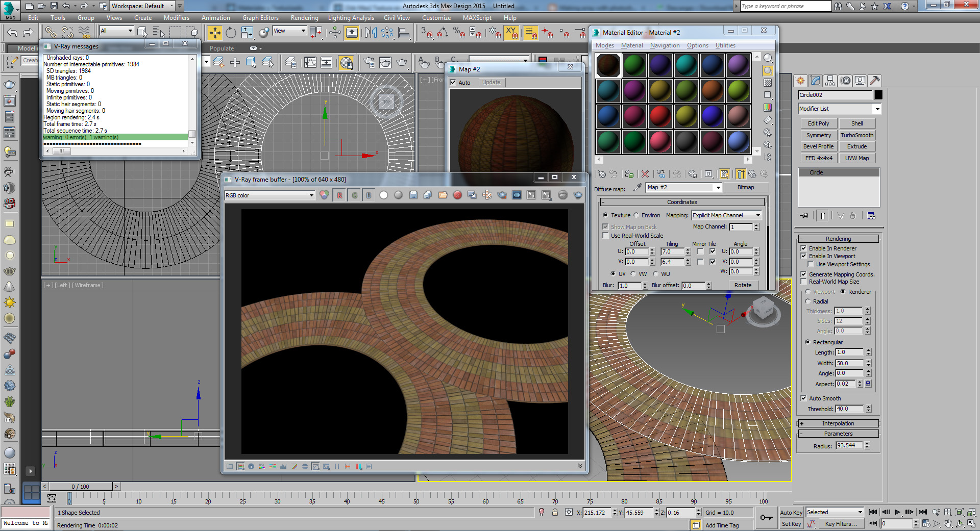
Task: Toggle Show Shaded Material in Viewport
Action: point(724,174)
